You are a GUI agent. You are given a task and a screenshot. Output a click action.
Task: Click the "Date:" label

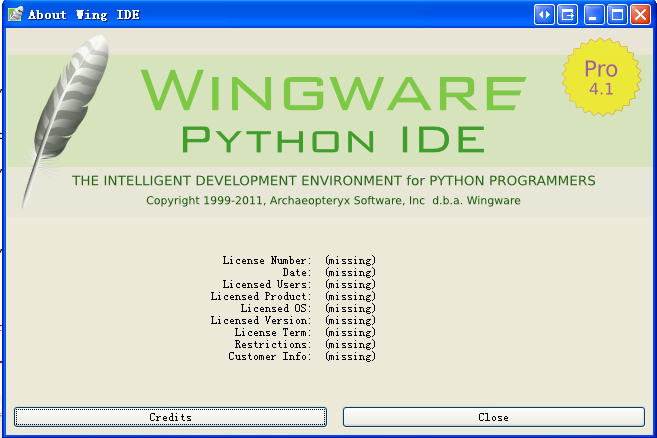(297, 272)
